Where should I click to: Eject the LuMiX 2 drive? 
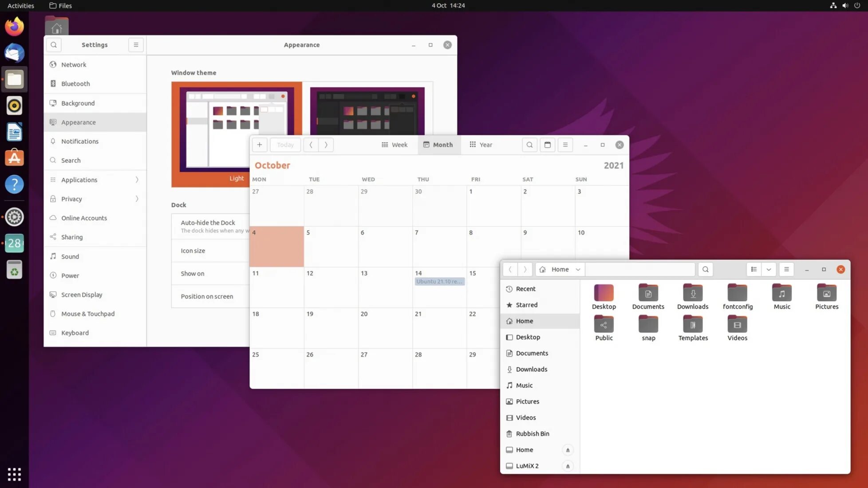(x=568, y=466)
